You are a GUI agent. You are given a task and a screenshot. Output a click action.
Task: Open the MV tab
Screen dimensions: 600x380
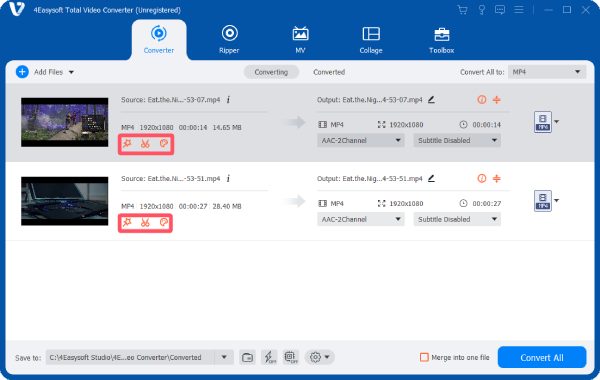300,40
